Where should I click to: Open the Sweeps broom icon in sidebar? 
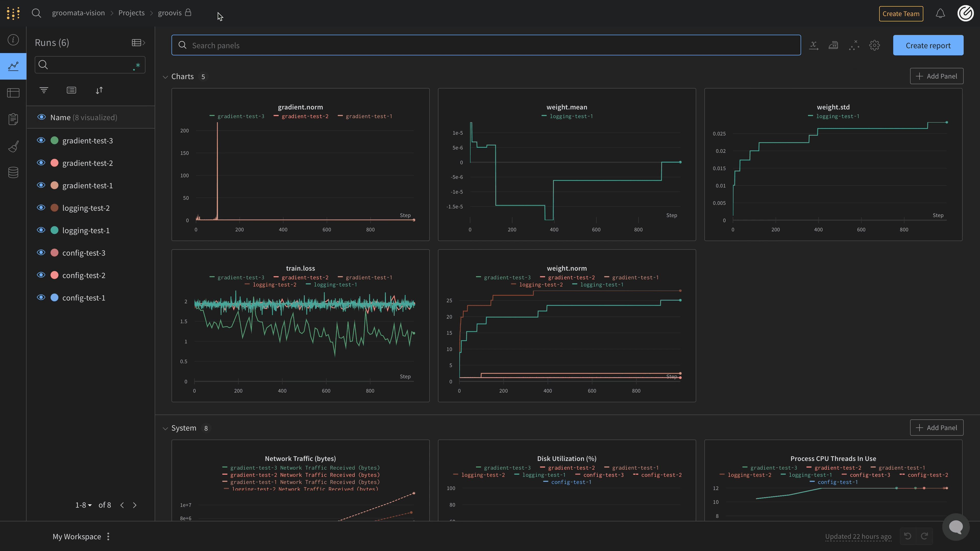pos(13,146)
